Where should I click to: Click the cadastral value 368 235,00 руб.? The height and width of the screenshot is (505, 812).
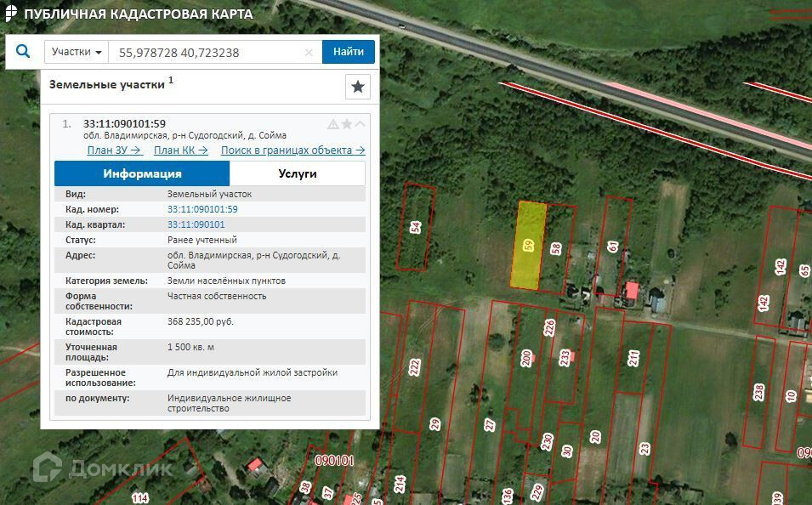coord(201,321)
